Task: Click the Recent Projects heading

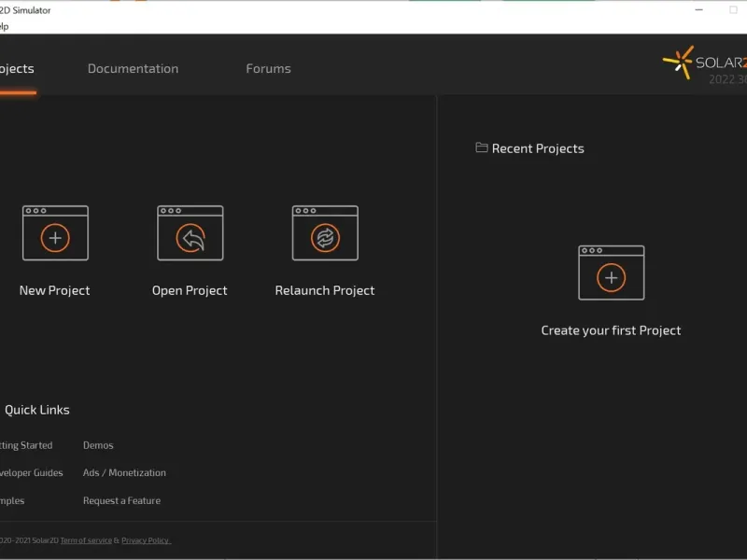Action: tap(538, 148)
